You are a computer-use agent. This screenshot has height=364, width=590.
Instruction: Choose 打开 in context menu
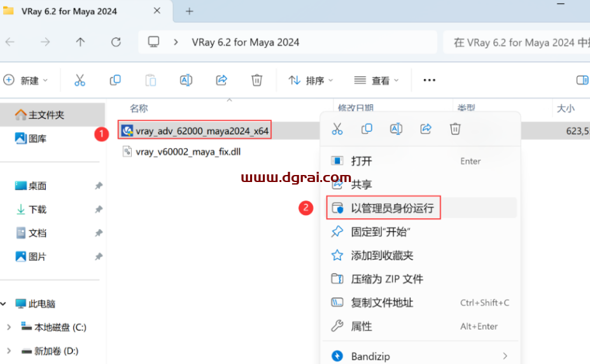click(x=421, y=161)
